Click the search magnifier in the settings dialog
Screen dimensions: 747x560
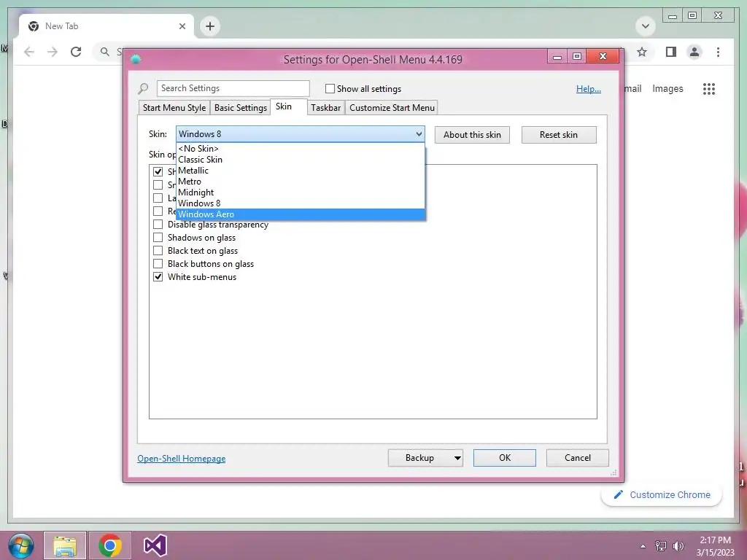coord(143,88)
